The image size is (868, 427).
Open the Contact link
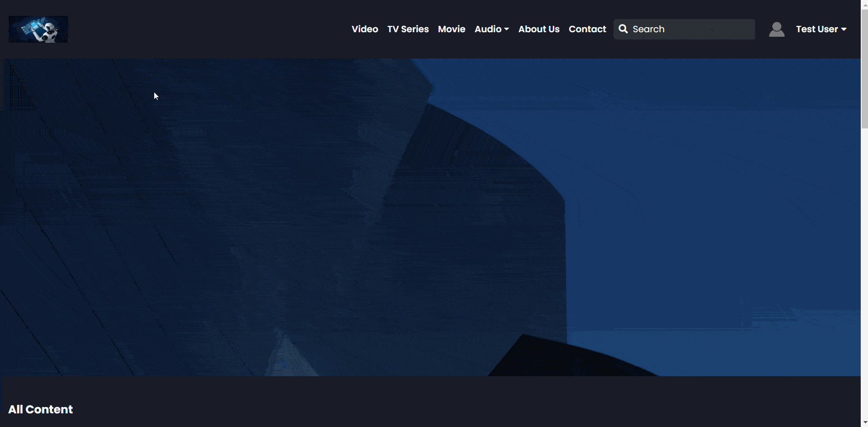(x=587, y=29)
